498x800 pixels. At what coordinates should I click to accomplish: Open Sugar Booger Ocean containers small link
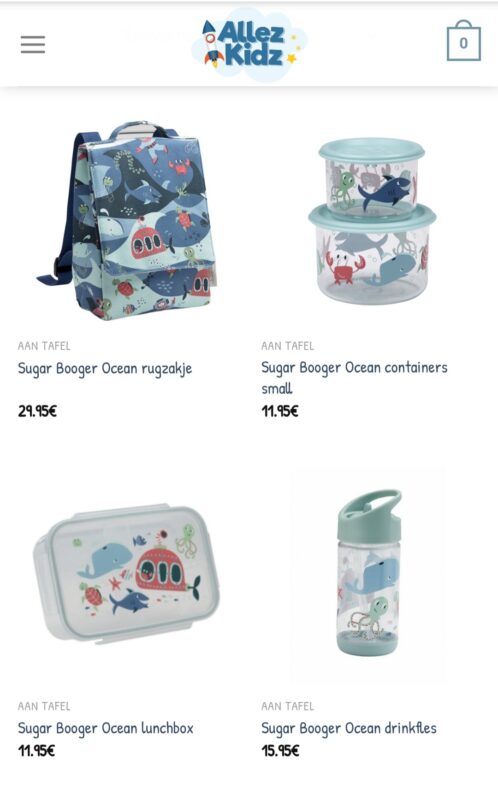354,378
